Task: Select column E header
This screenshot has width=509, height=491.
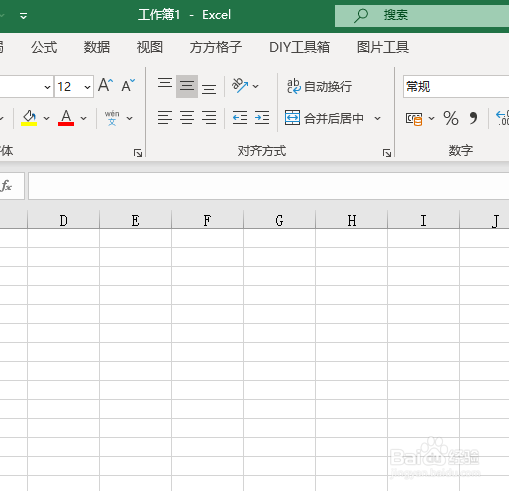Action: 135,220
